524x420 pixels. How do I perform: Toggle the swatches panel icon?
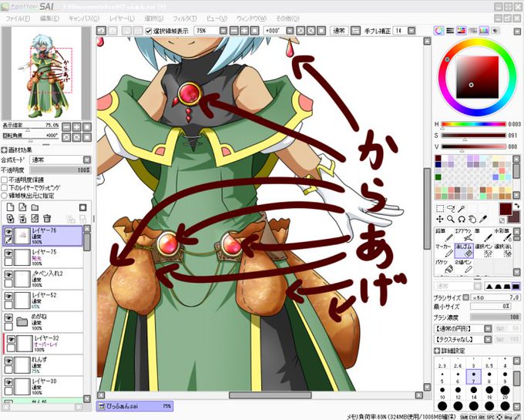click(x=484, y=31)
